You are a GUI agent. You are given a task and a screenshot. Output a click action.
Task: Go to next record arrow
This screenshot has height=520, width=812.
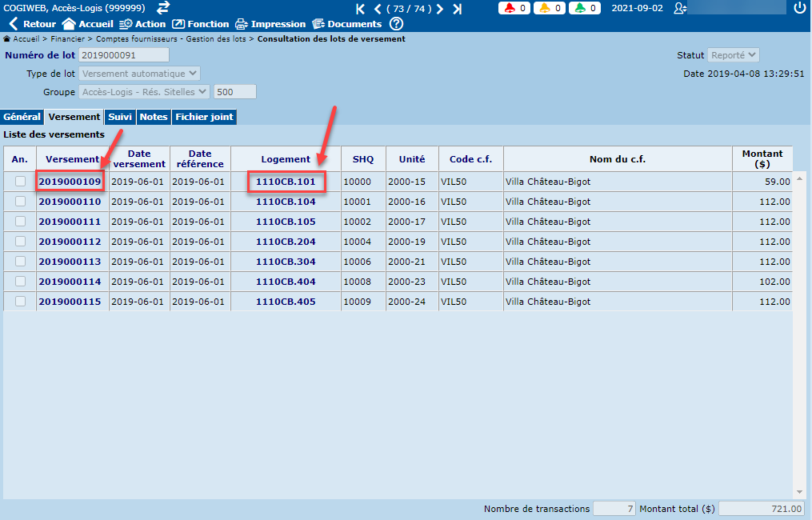(440, 9)
